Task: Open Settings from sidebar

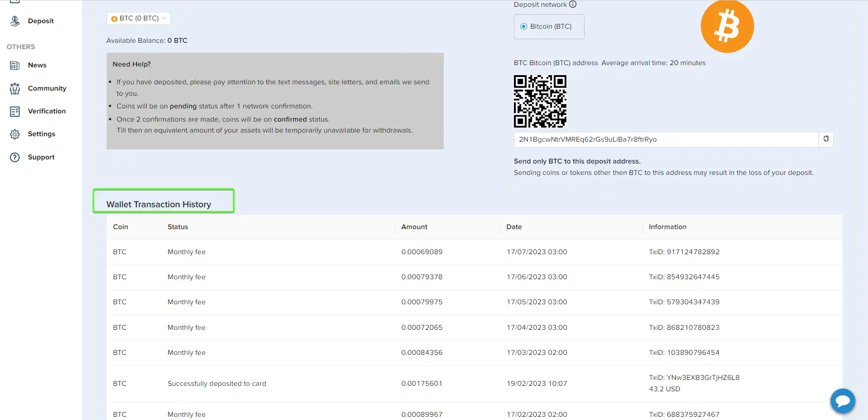Action: pyautogui.click(x=41, y=134)
